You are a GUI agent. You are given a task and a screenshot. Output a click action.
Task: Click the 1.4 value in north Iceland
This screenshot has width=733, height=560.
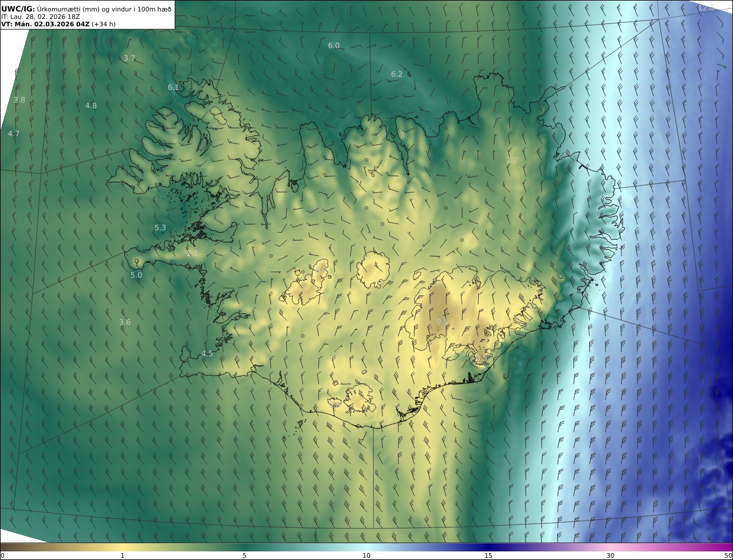(x=390, y=196)
